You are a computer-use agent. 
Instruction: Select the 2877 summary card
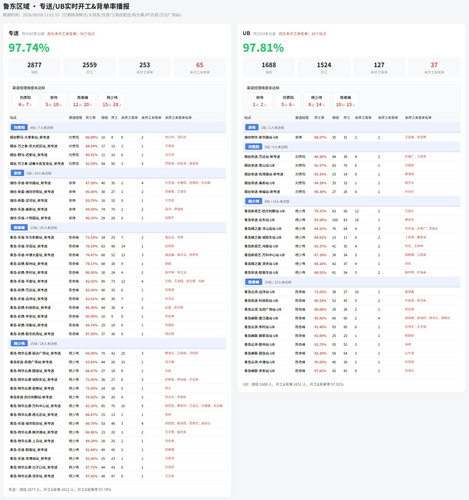(x=34, y=67)
